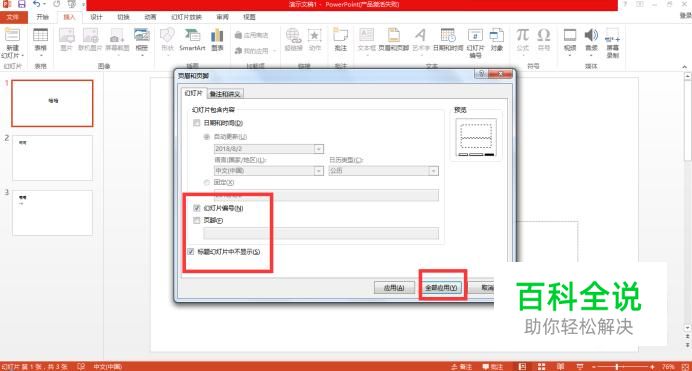Click the Comments (批注) button in status bar
This screenshot has height=371, width=692.
[x=493, y=367]
